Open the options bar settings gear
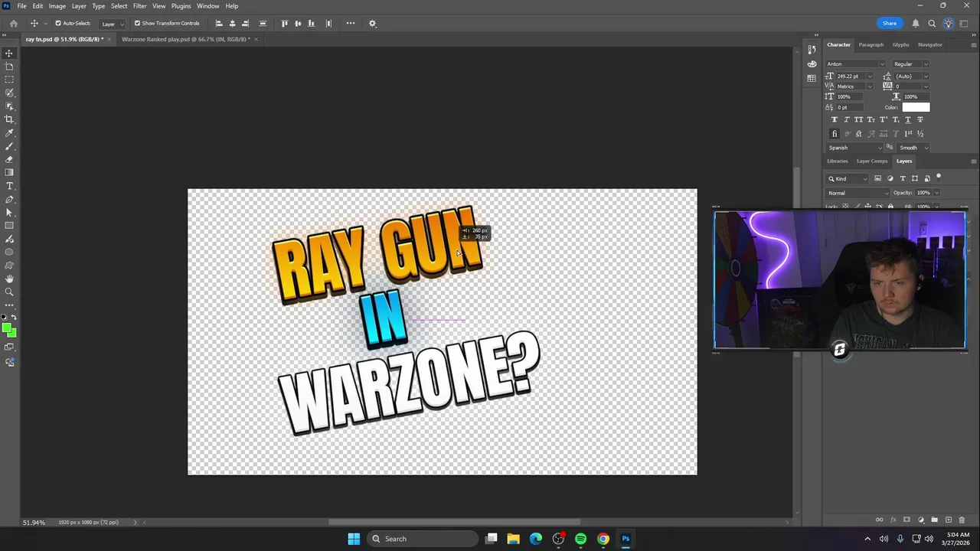 tap(373, 23)
